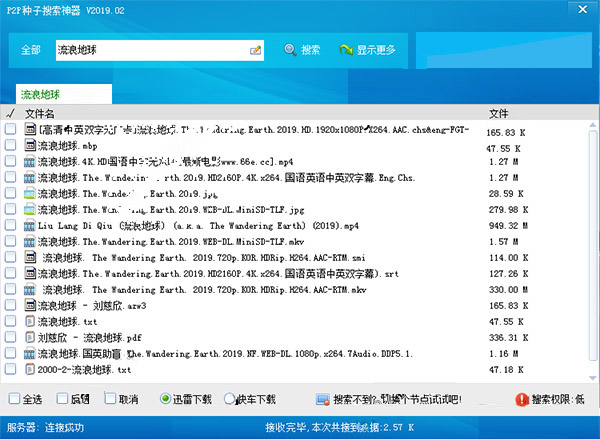Switch to the 流浪地球 results tab

[x=64, y=94]
